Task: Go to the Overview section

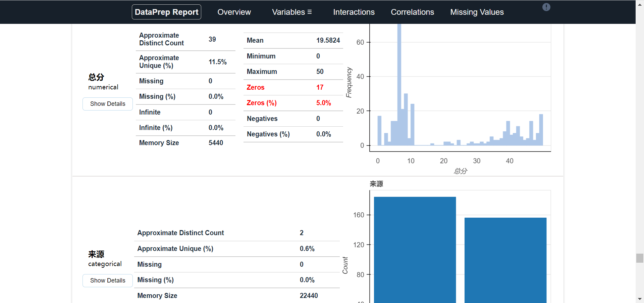Action: (x=234, y=12)
